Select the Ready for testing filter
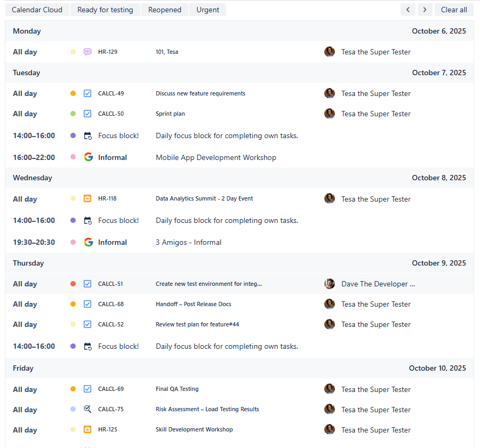The height and width of the screenshot is (448, 480). point(105,10)
